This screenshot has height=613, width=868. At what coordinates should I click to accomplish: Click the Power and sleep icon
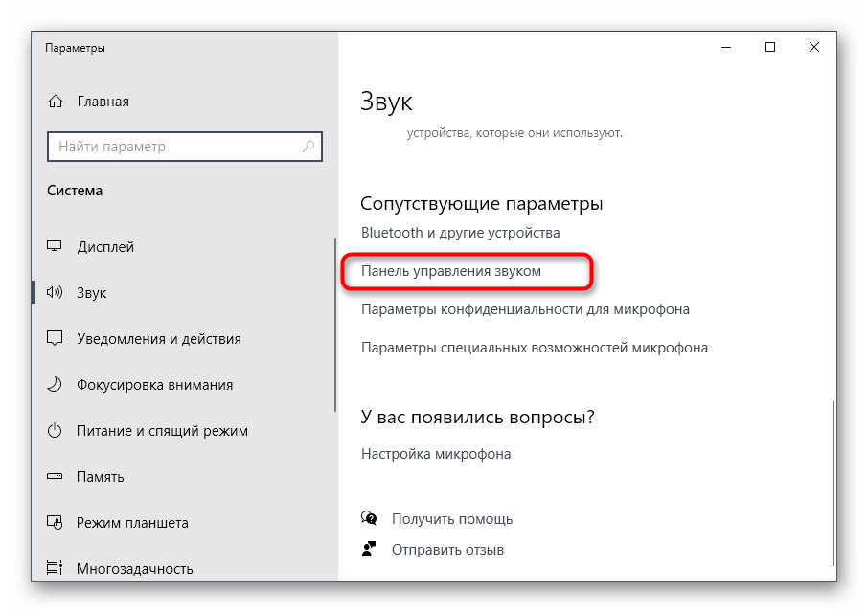[56, 431]
